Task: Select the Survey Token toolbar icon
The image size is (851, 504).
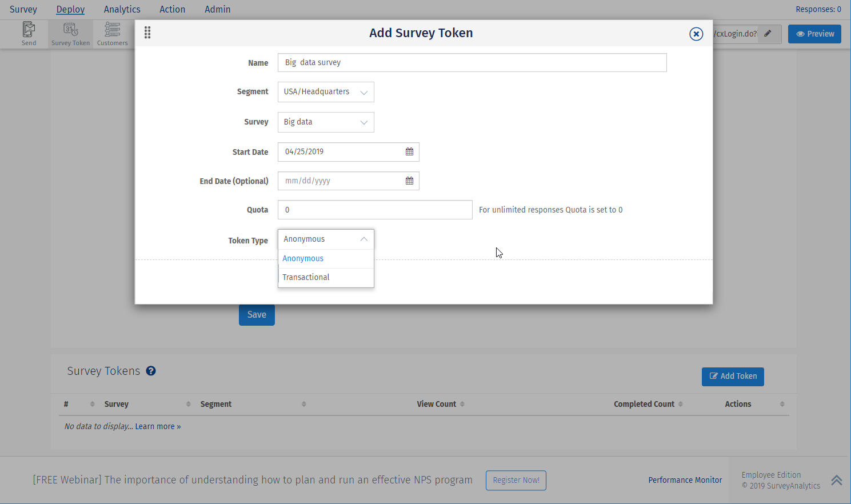Action: [x=70, y=33]
